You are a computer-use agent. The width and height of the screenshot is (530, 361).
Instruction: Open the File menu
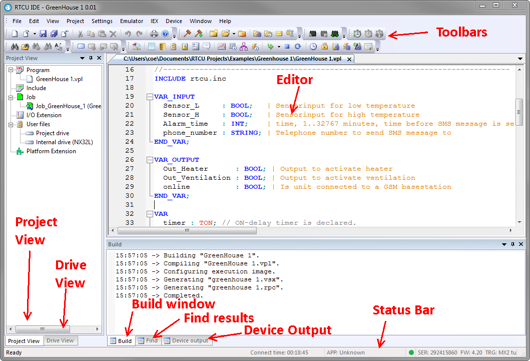pyautogui.click(x=17, y=21)
